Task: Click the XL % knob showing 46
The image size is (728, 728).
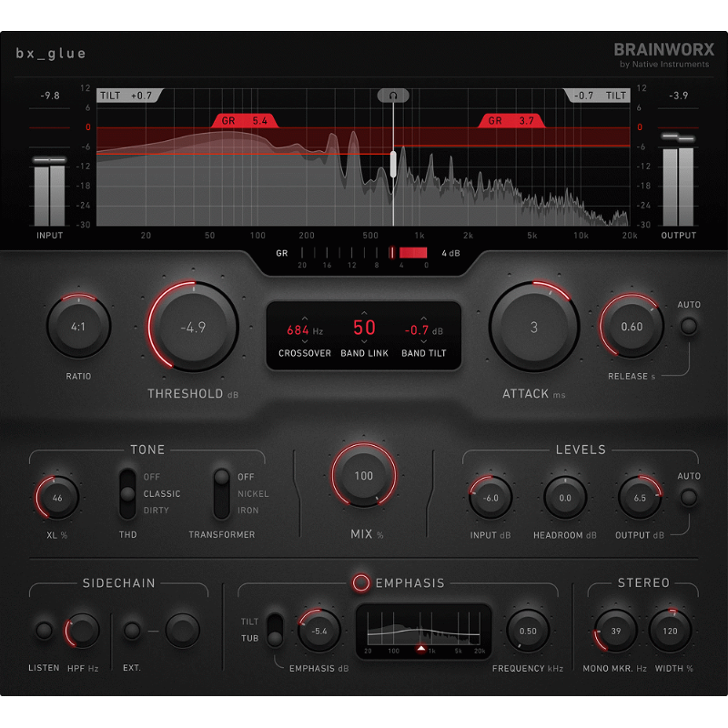Action: (57, 497)
